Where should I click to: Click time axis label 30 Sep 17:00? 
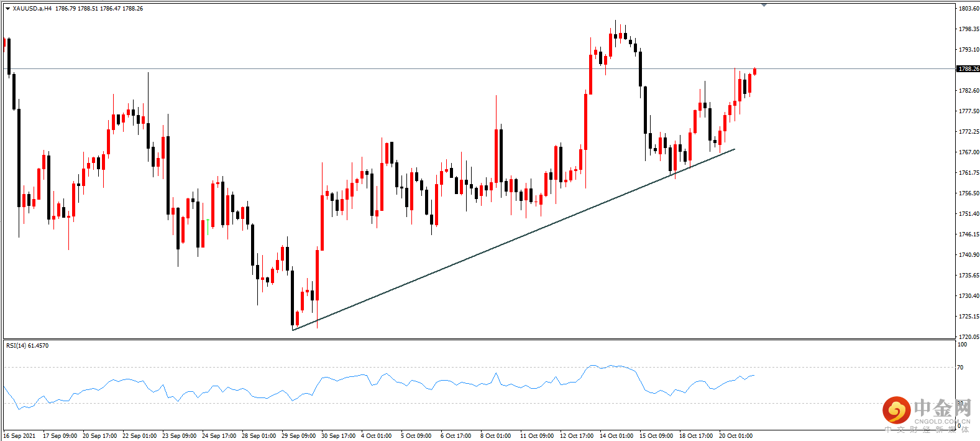click(x=339, y=436)
